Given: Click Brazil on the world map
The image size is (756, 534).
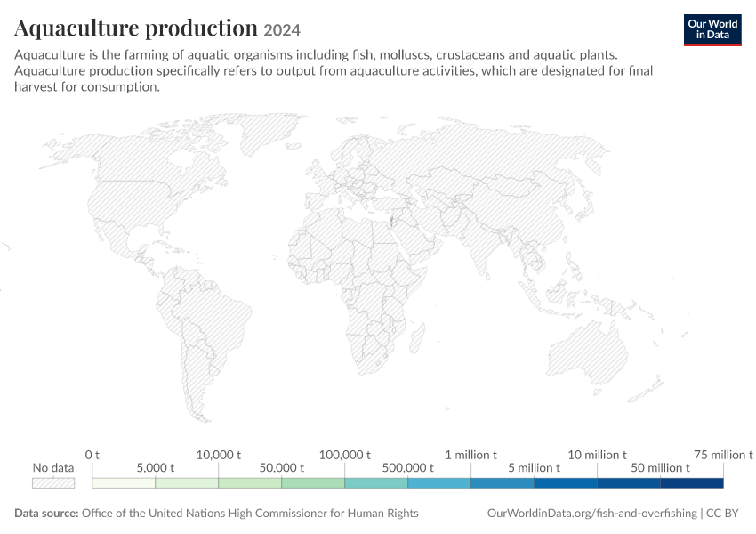Looking at the screenshot, I should pyautogui.click(x=217, y=320).
